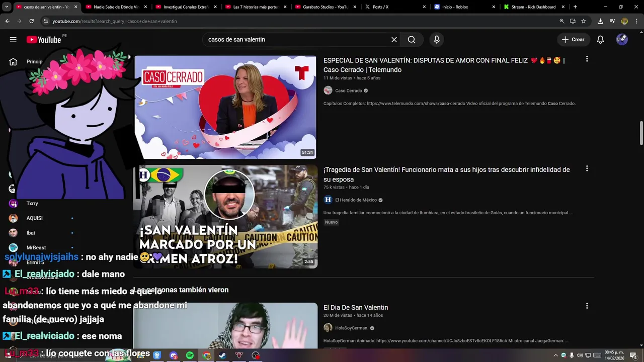644x362 pixels.
Task: Open a new browser tab with plus
Action: click(575, 7)
